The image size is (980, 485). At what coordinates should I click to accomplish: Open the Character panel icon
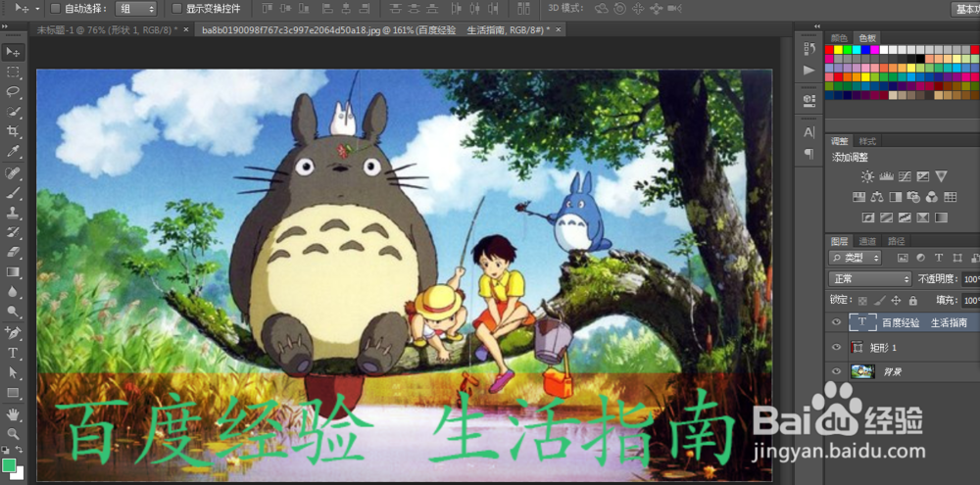click(809, 132)
